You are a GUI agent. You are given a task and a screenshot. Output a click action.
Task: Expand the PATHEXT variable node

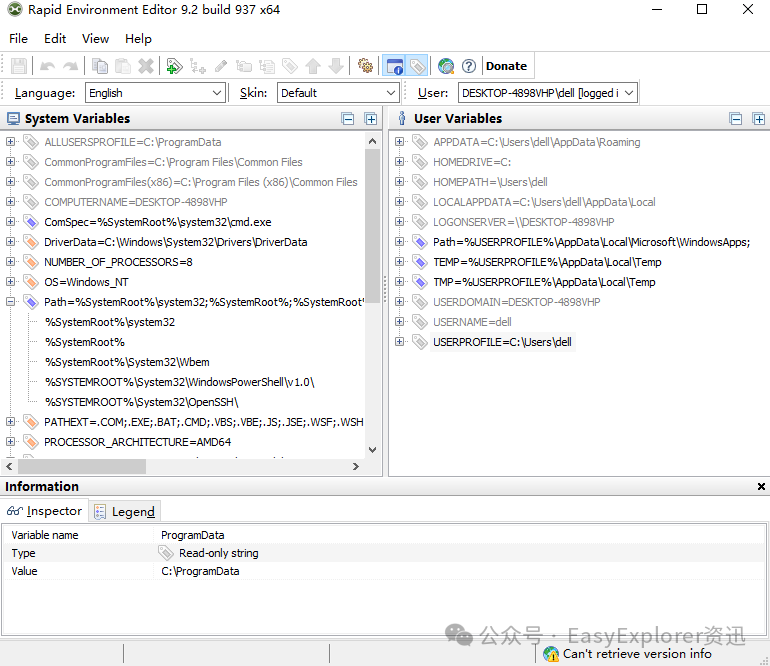[x=10, y=422]
